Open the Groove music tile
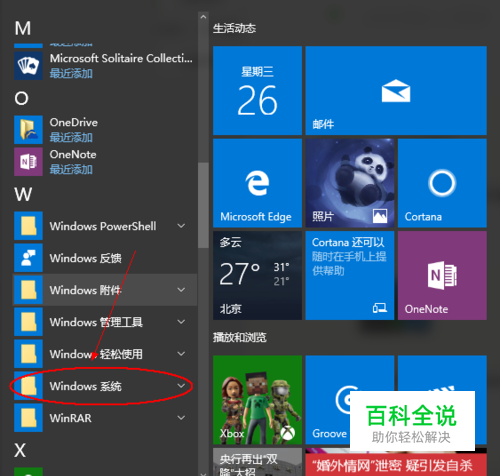 [x=350, y=400]
